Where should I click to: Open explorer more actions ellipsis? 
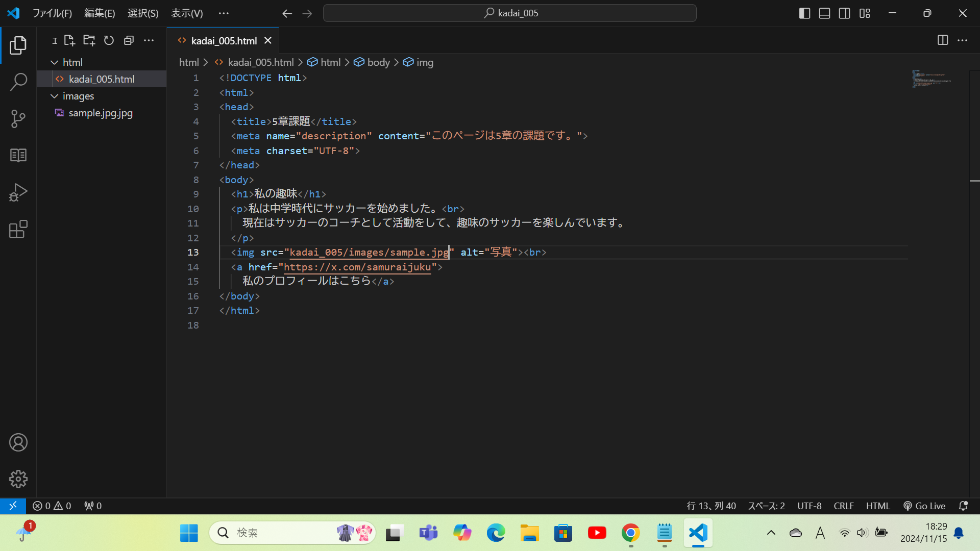(149, 40)
